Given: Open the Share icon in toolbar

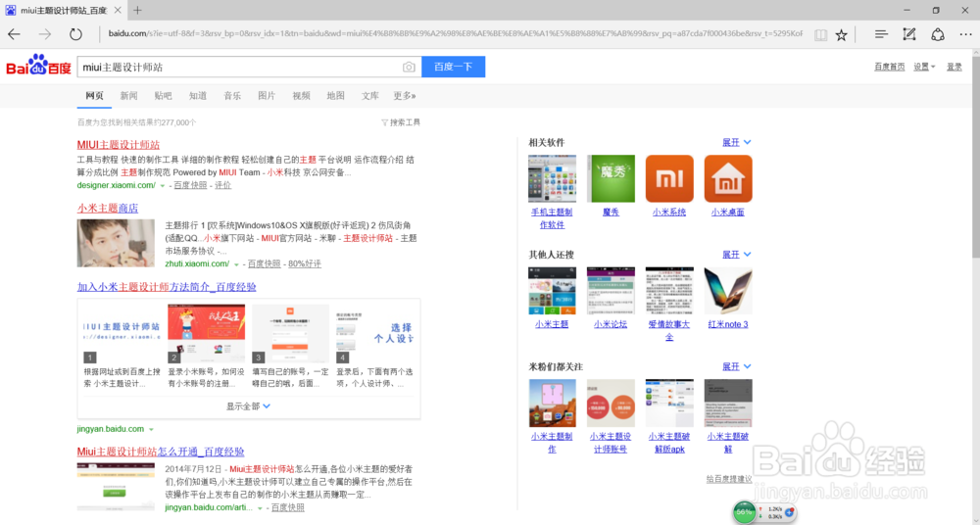Looking at the screenshot, I should click(938, 34).
